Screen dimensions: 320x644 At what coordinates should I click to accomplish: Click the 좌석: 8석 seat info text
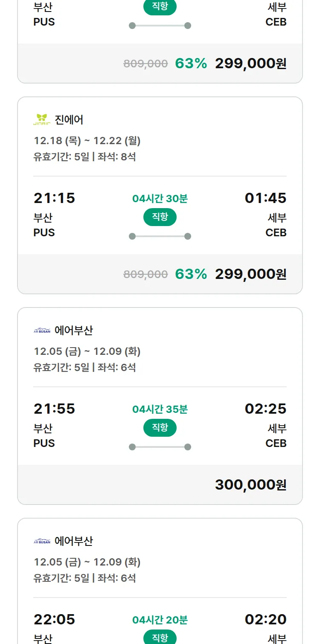click(116, 157)
